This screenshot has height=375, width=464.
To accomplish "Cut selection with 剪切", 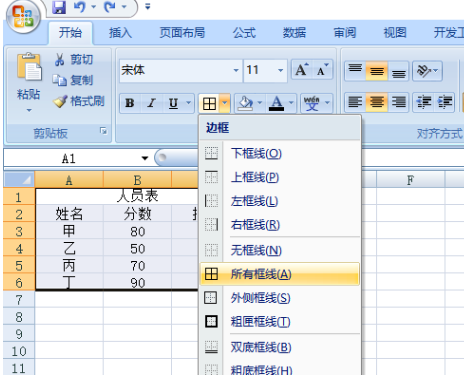I will coord(74,59).
